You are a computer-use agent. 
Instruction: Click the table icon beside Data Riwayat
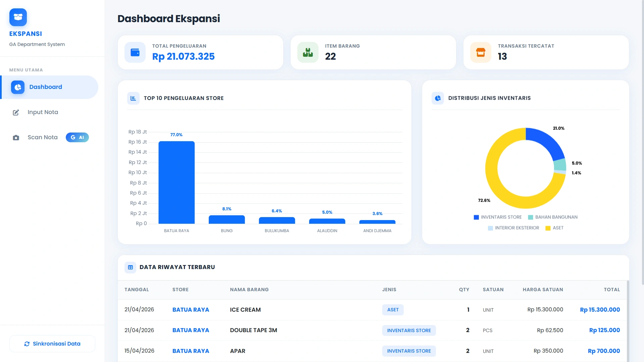(131, 267)
